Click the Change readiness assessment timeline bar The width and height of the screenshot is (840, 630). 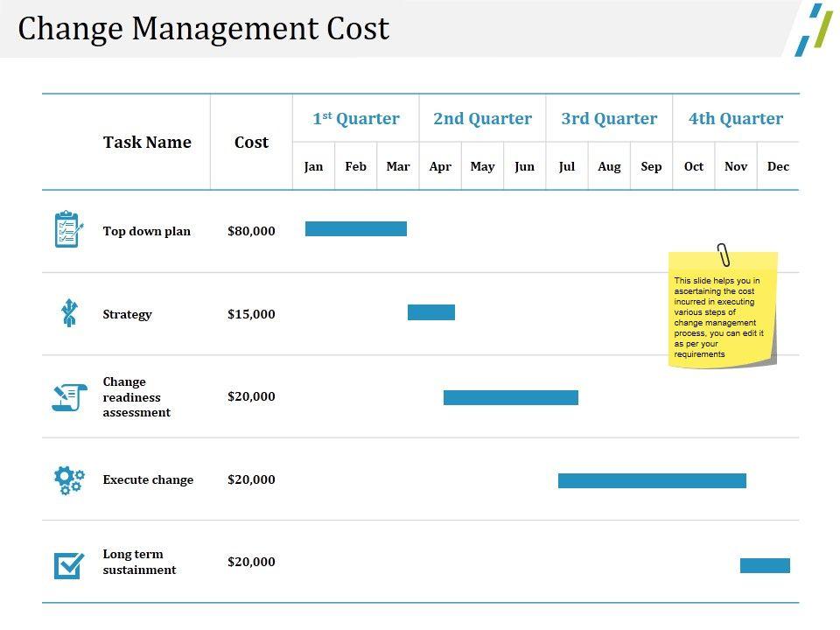tap(511, 397)
